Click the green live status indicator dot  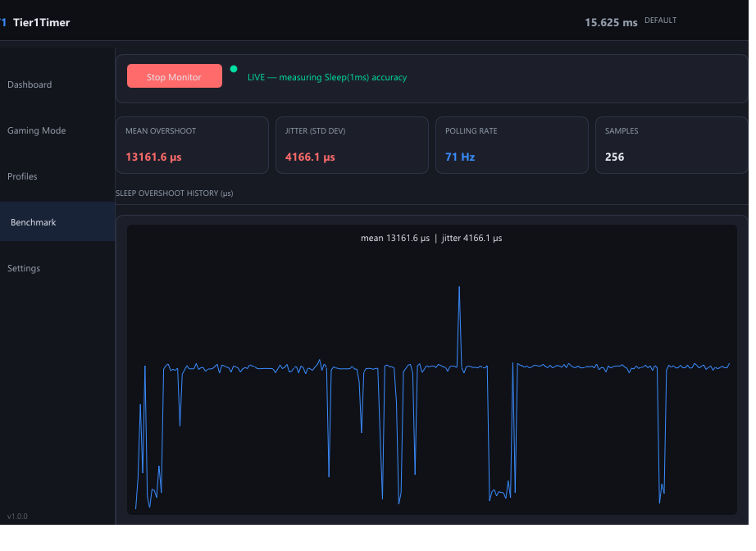234,69
